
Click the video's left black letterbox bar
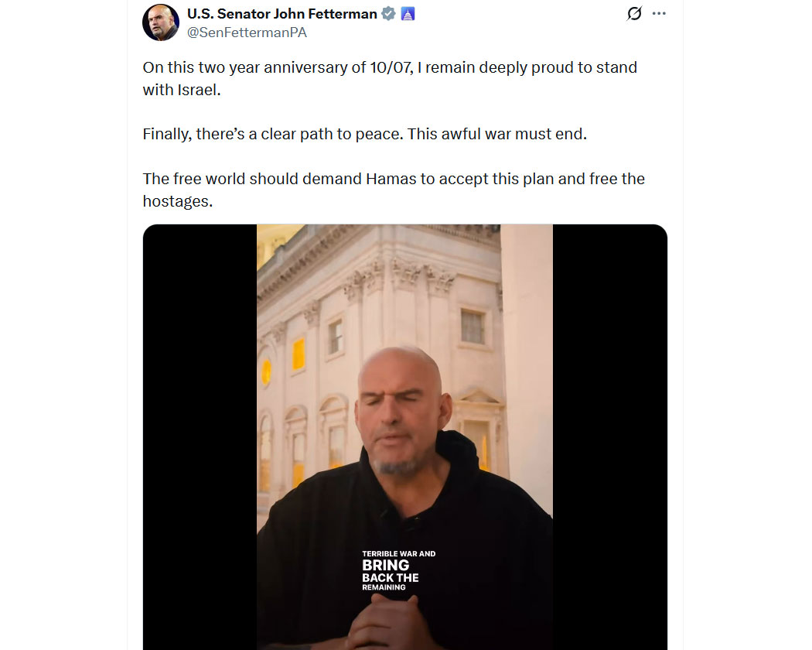tap(200, 433)
